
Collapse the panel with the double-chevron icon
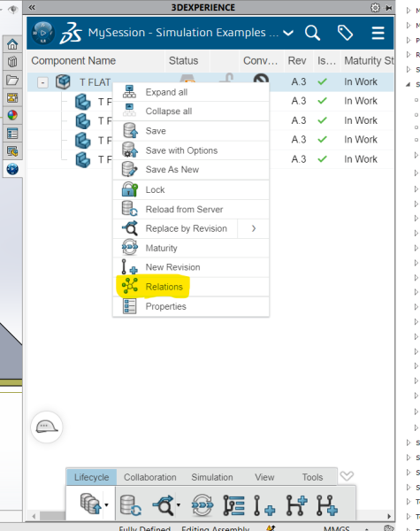click(x=32, y=7)
